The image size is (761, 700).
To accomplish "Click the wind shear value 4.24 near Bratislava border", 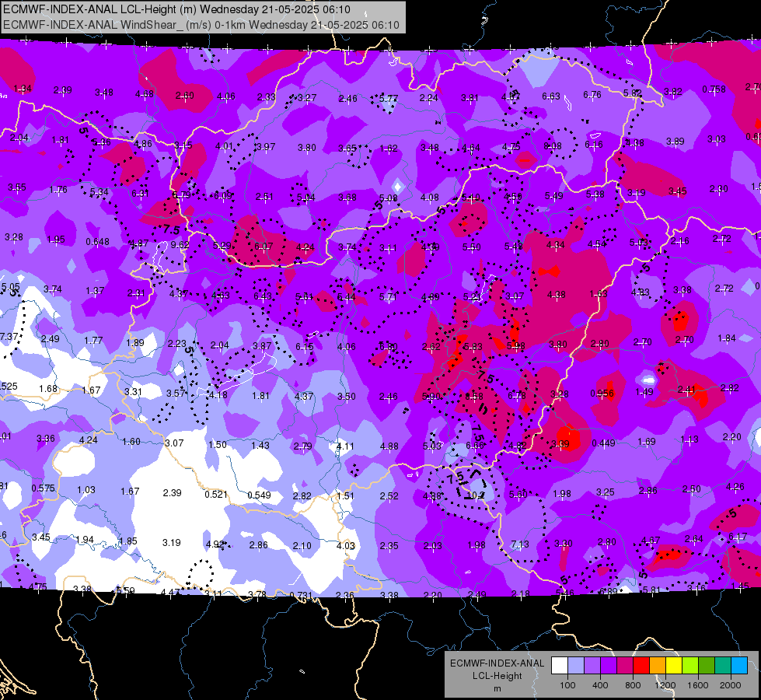I will [x=305, y=247].
